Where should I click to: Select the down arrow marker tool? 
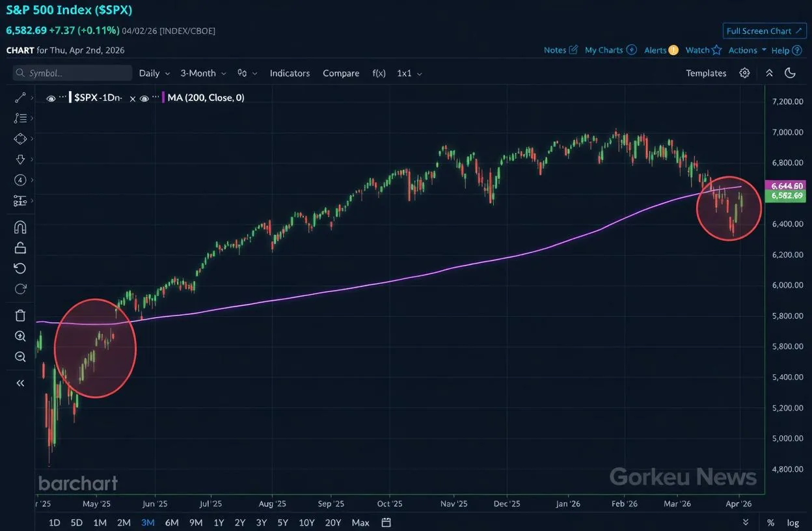[20, 159]
